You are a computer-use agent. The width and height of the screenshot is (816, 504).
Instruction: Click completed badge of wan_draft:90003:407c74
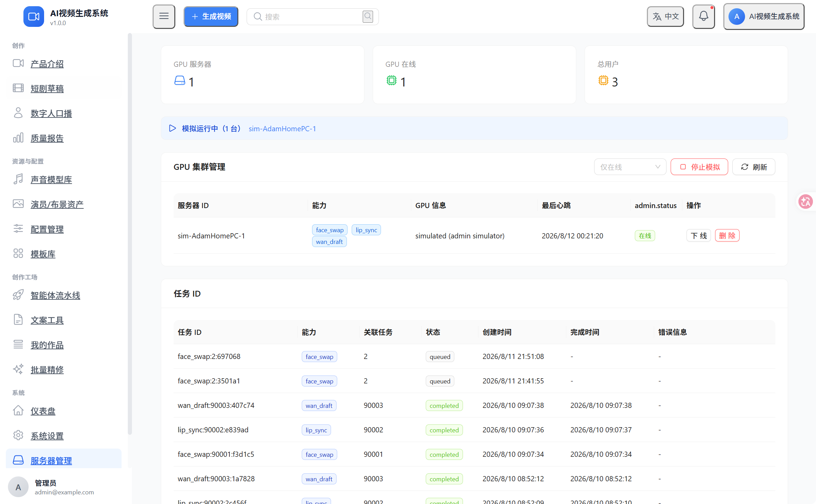point(444,406)
